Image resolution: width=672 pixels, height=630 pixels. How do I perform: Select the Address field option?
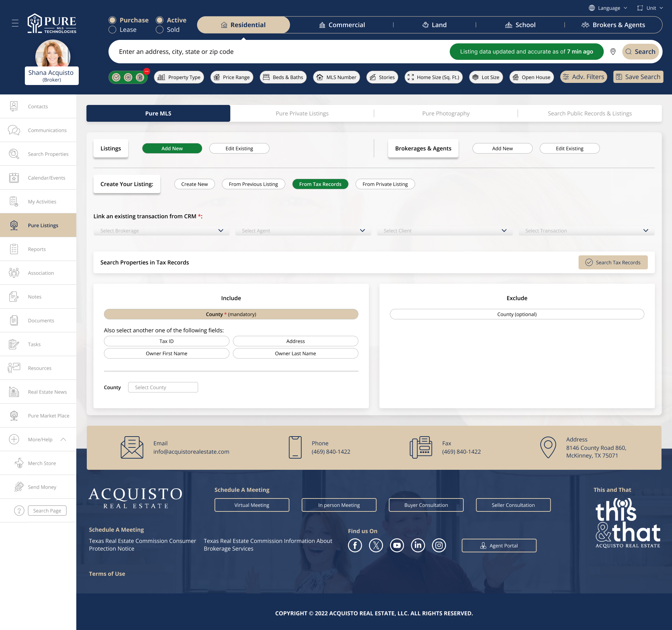[x=295, y=341]
